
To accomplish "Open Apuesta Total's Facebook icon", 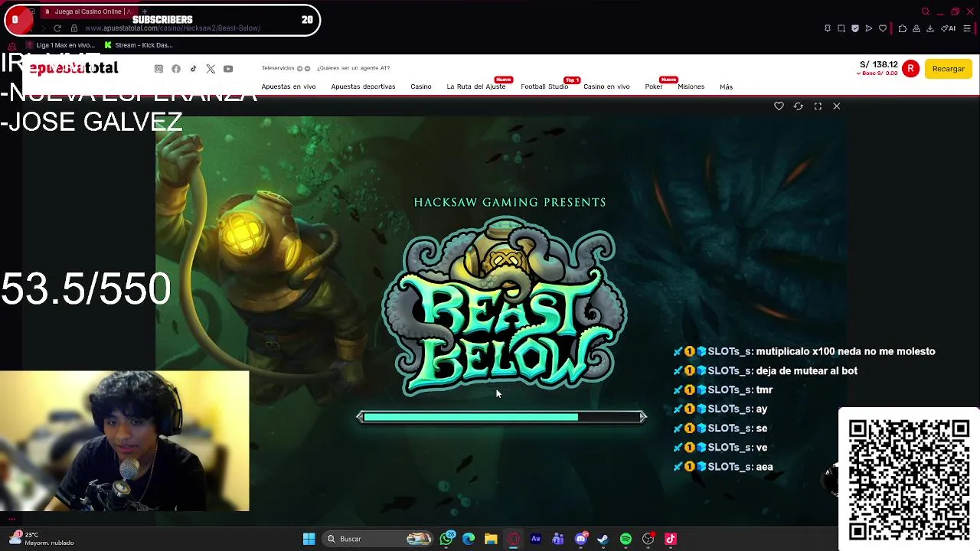I will point(176,69).
